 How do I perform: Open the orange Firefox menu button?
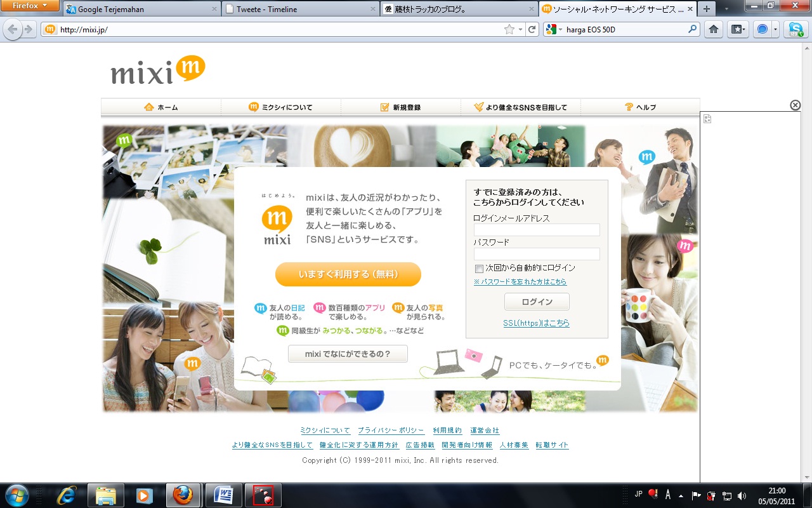click(x=30, y=6)
